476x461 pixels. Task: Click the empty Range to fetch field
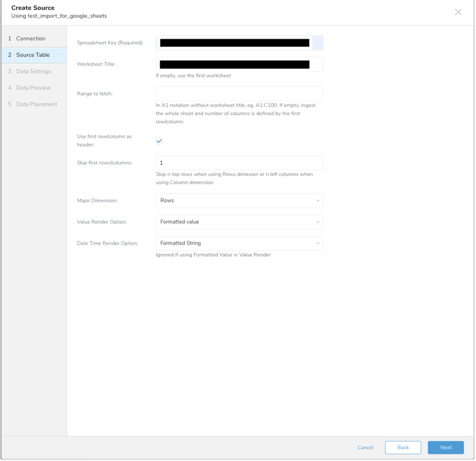239,94
